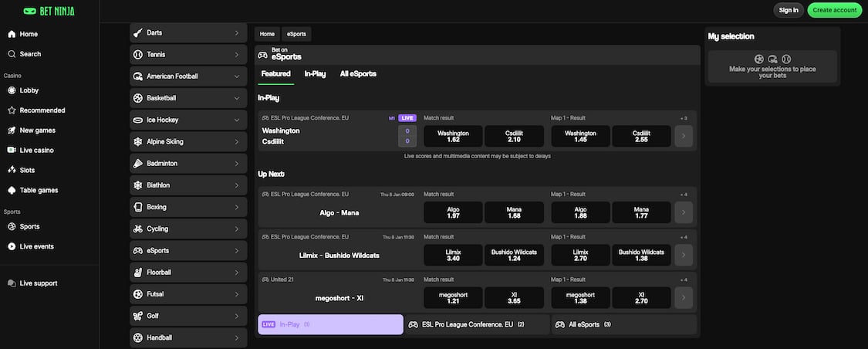The height and width of the screenshot is (349, 868).
Task: Click the Live events play icon
Action: (12, 246)
